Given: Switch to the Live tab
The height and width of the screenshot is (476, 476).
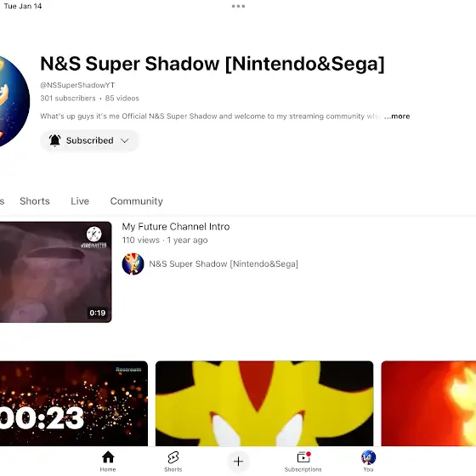Looking at the screenshot, I should pos(80,201).
